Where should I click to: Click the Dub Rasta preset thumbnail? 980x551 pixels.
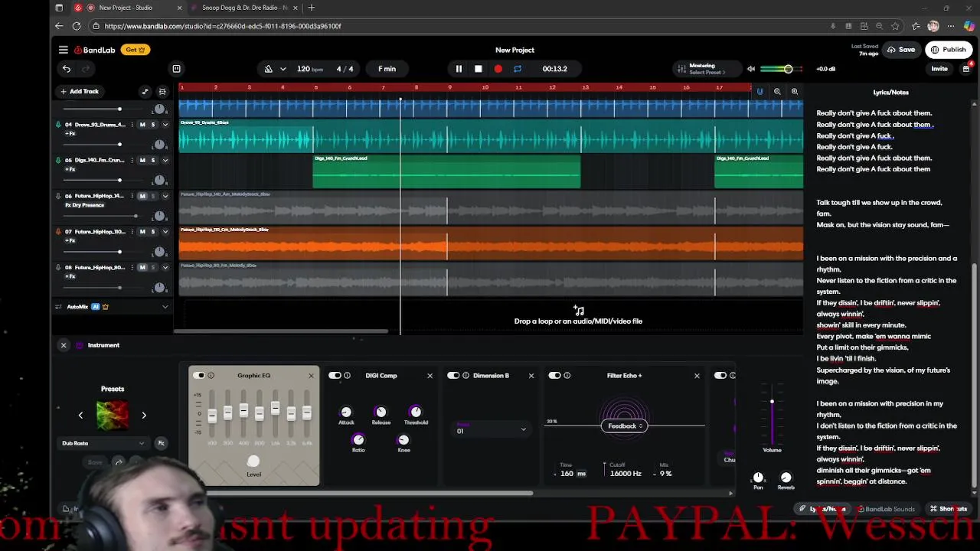pos(113,416)
